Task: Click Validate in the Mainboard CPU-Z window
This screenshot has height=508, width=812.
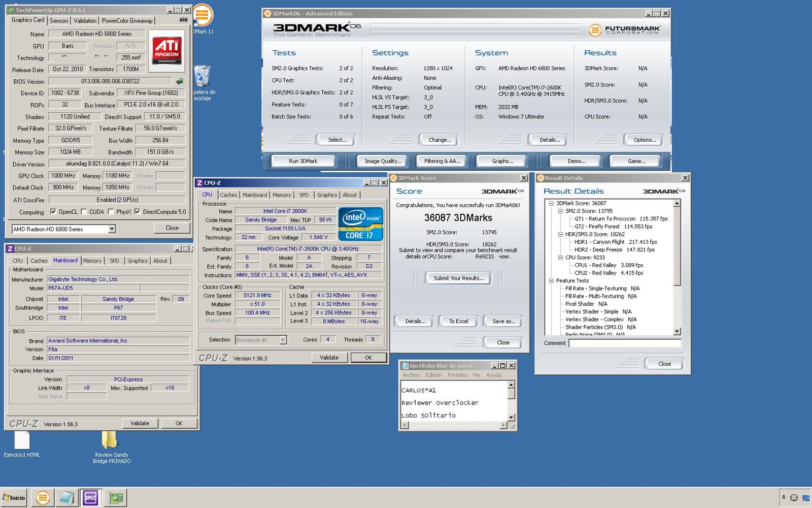Action: tap(140, 423)
